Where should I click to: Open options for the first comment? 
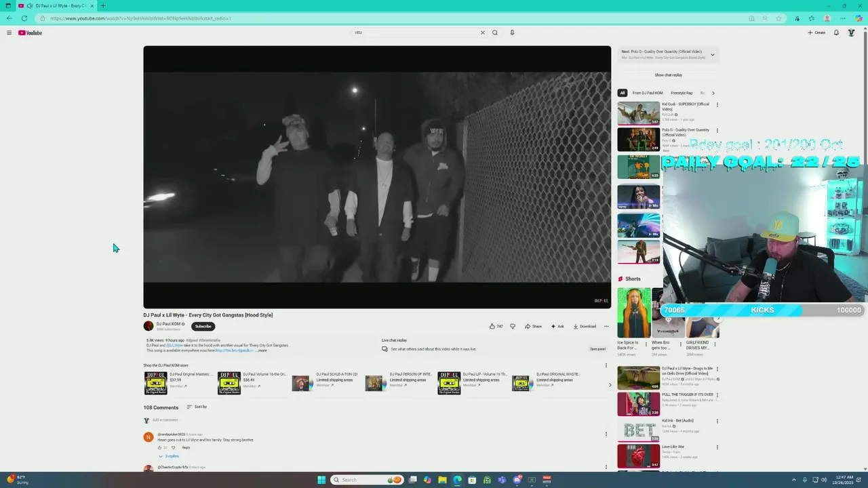pos(606,434)
